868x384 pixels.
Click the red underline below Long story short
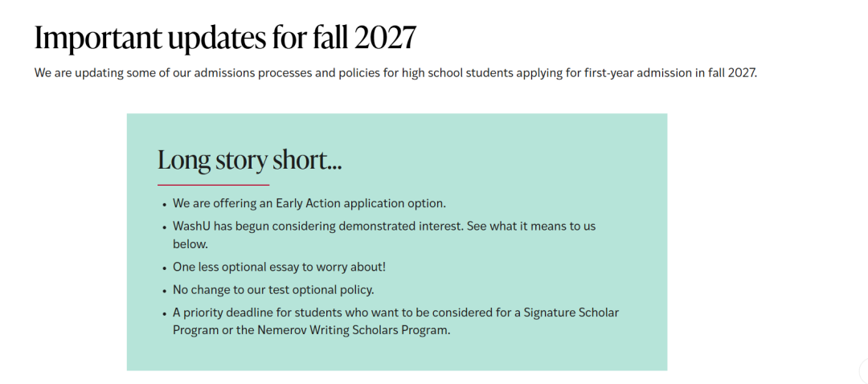point(213,185)
